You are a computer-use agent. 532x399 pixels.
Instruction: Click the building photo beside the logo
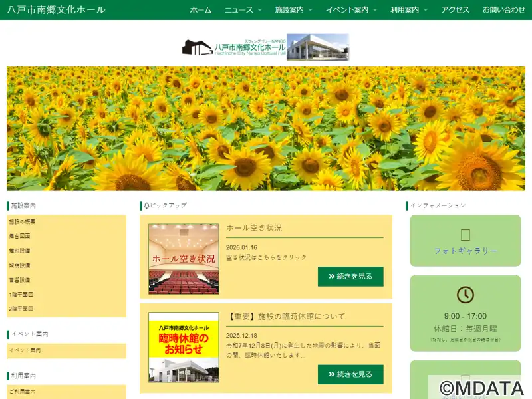tap(318, 47)
